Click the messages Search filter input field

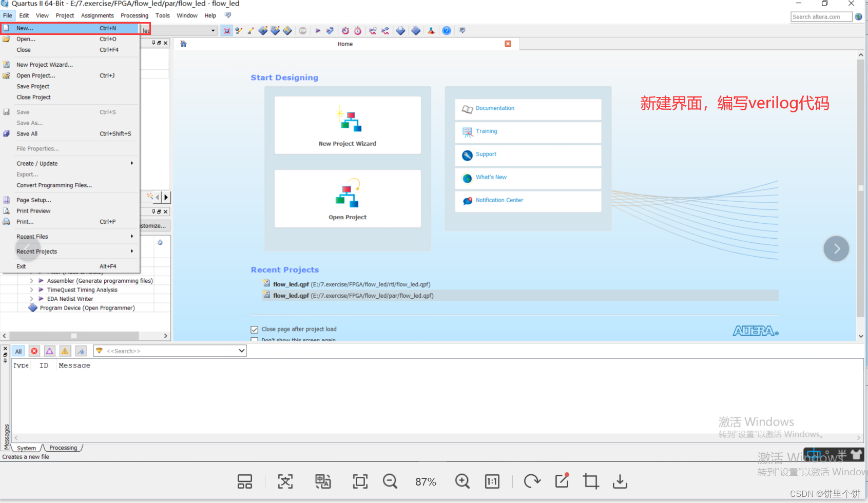[x=171, y=351]
